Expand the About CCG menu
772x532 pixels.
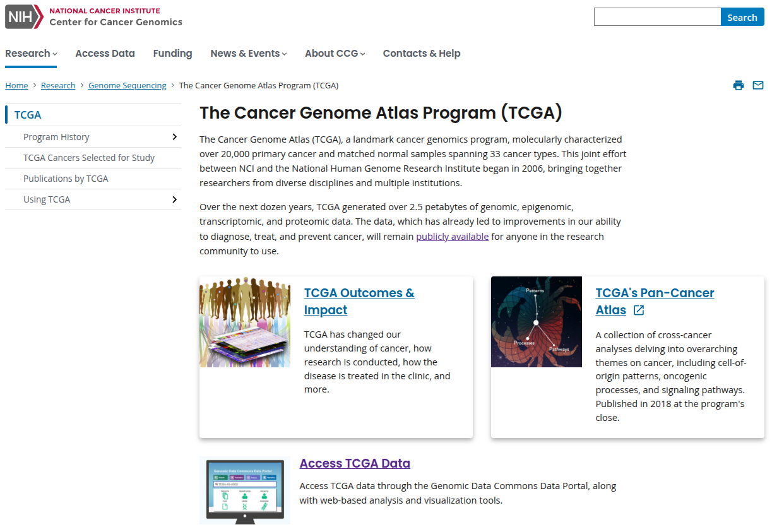click(335, 54)
